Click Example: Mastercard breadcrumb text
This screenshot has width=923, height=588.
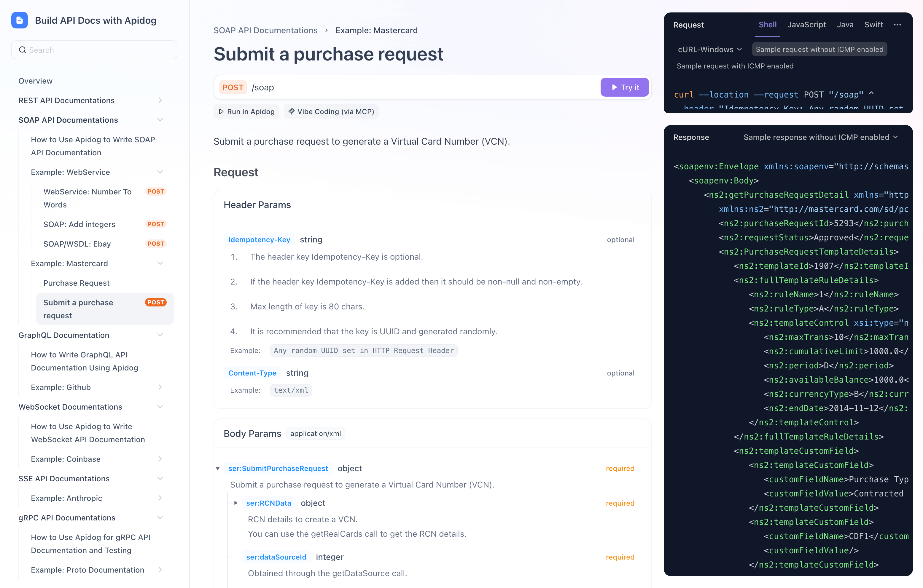coord(376,30)
